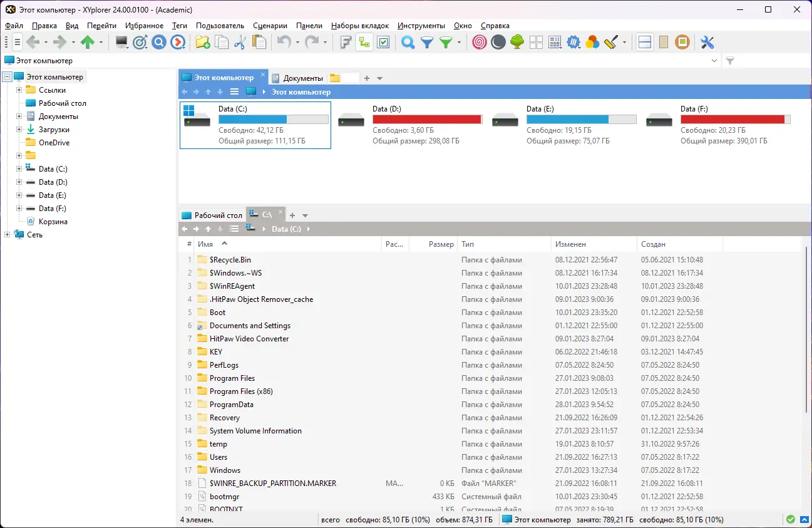Expand the Загрузки tree node
This screenshot has width=812, height=528.
[19, 130]
